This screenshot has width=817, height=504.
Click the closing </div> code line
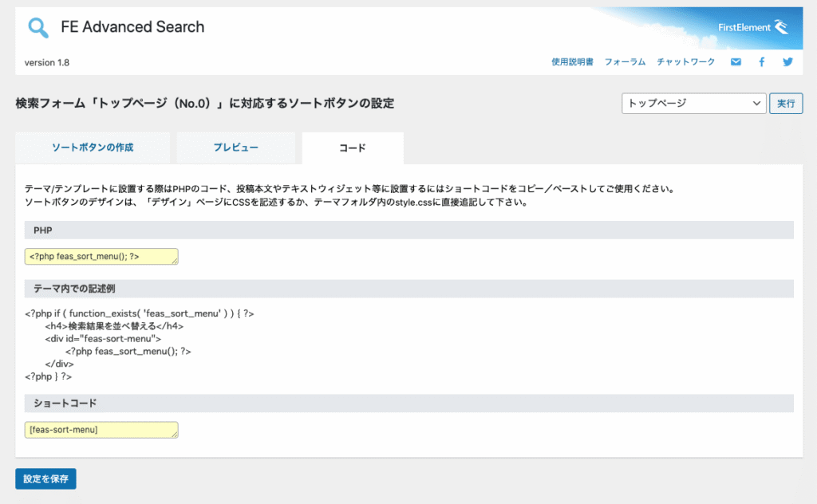pyautogui.click(x=59, y=364)
